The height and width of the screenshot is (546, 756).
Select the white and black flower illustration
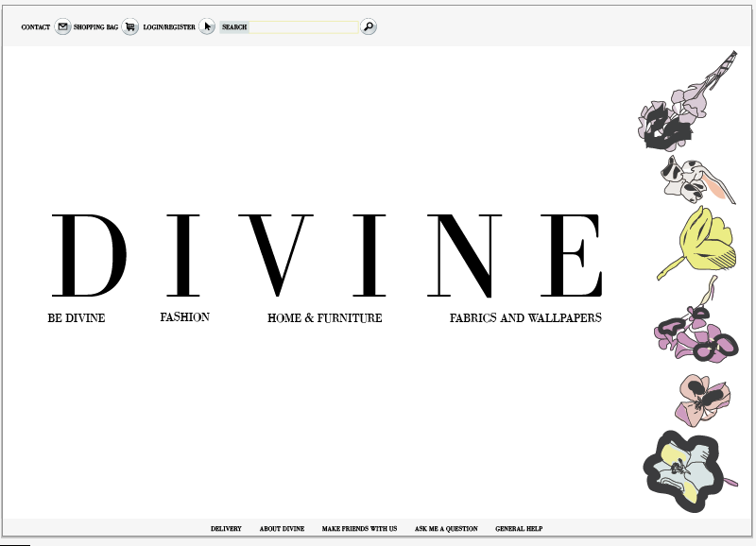click(x=697, y=179)
